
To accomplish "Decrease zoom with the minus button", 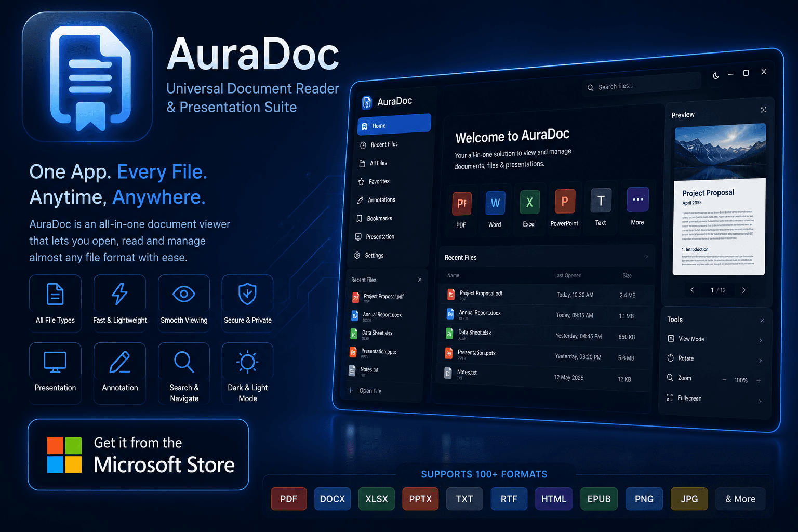I will click(x=724, y=380).
